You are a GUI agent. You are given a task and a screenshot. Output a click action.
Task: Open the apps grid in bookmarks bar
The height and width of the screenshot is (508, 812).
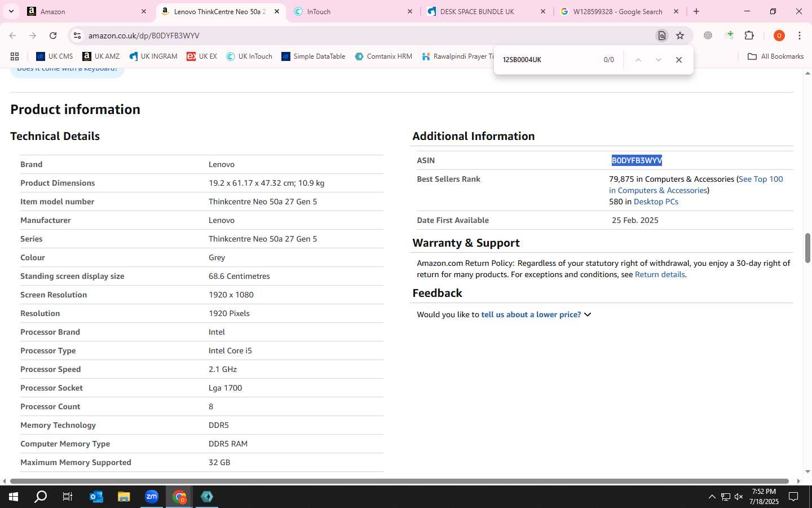(x=15, y=56)
